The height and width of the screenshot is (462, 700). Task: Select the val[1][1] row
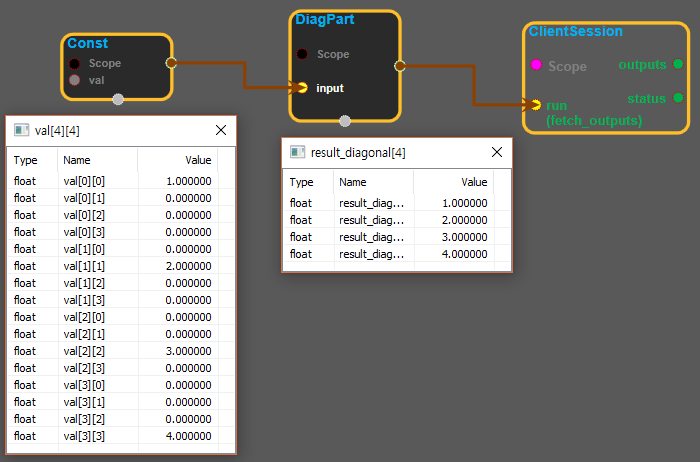(110, 266)
